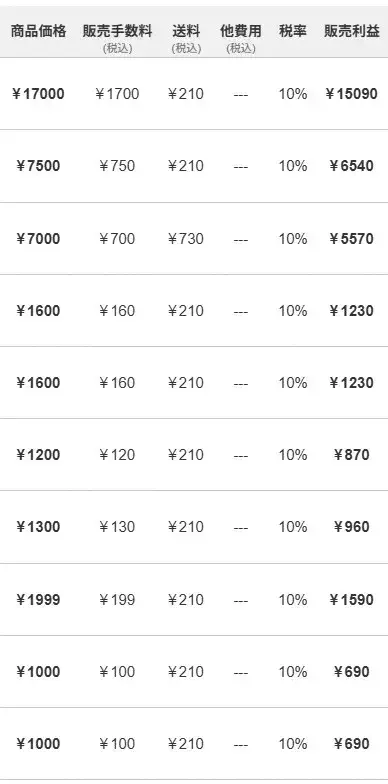This screenshot has width=388, height=784.
Task: Select the 税率 column header
Action: tap(292, 32)
